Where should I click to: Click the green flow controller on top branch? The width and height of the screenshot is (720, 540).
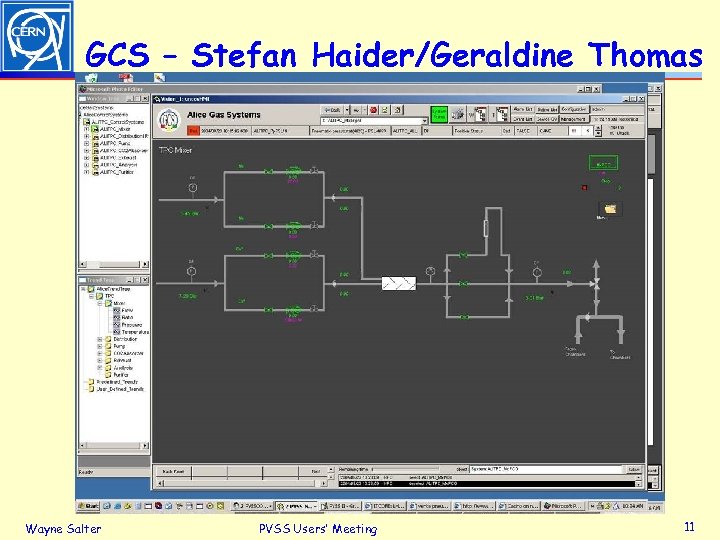293,171
